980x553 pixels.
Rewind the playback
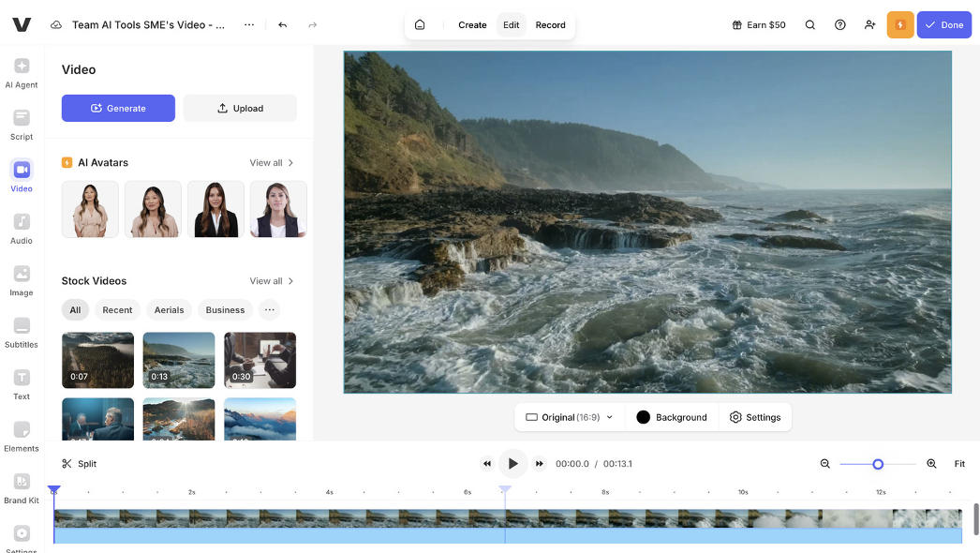(487, 464)
